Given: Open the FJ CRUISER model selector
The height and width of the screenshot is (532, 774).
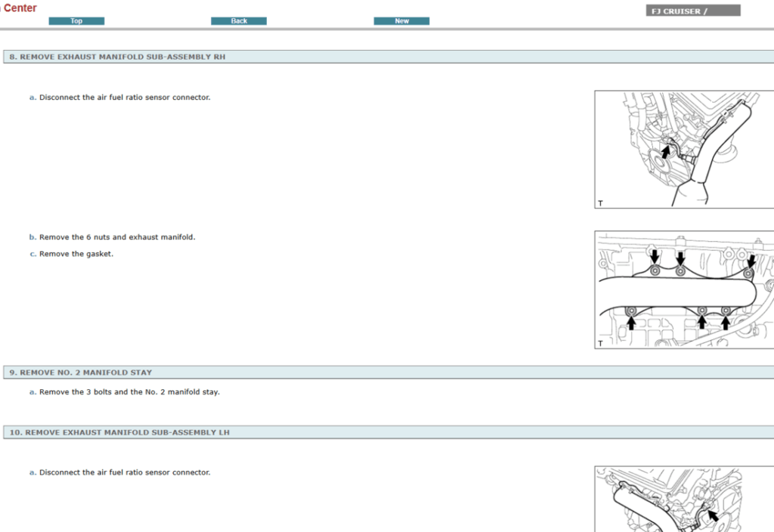Looking at the screenshot, I should coord(692,10).
